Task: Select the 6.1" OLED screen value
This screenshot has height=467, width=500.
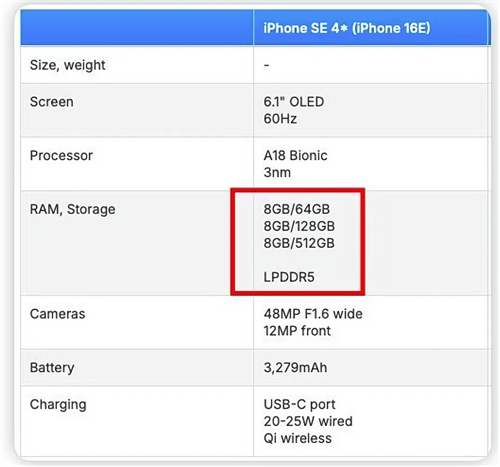Action: tap(294, 102)
